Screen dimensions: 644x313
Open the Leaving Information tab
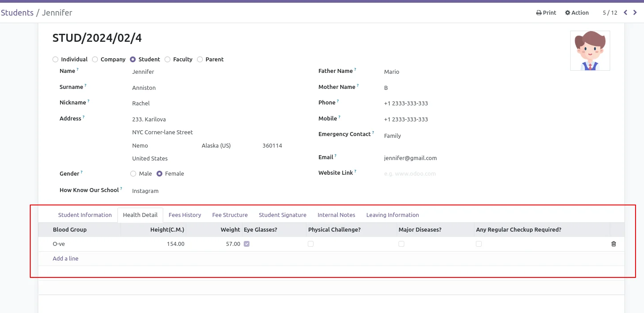tap(393, 215)
